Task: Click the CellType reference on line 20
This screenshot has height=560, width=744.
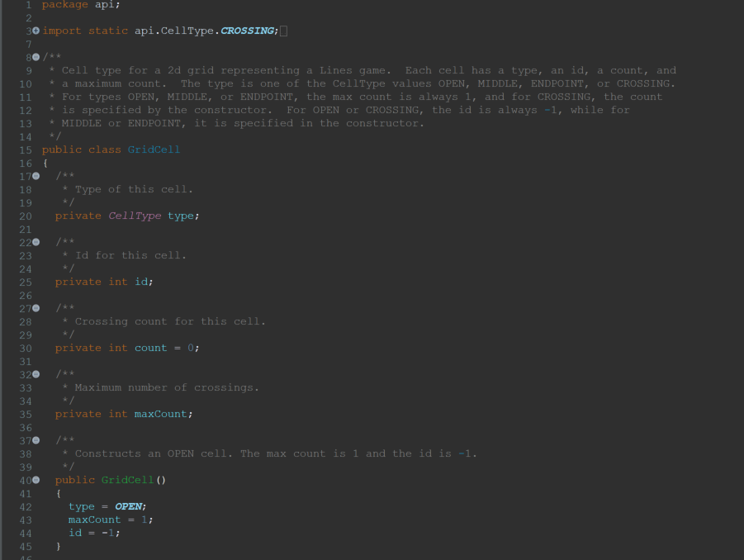Action: pyautogui.click(x=135, y=216)
